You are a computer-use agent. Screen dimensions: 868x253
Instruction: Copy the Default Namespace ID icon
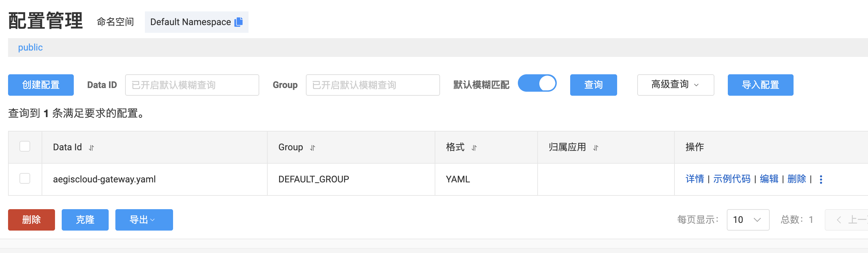click(238, 22)
